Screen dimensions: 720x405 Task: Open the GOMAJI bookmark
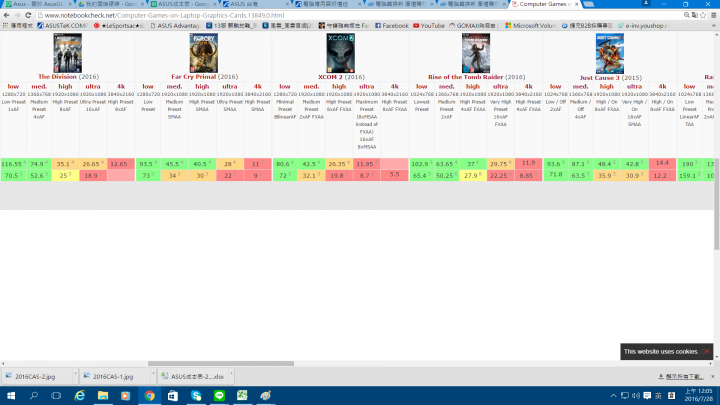[x=473, y=26]
